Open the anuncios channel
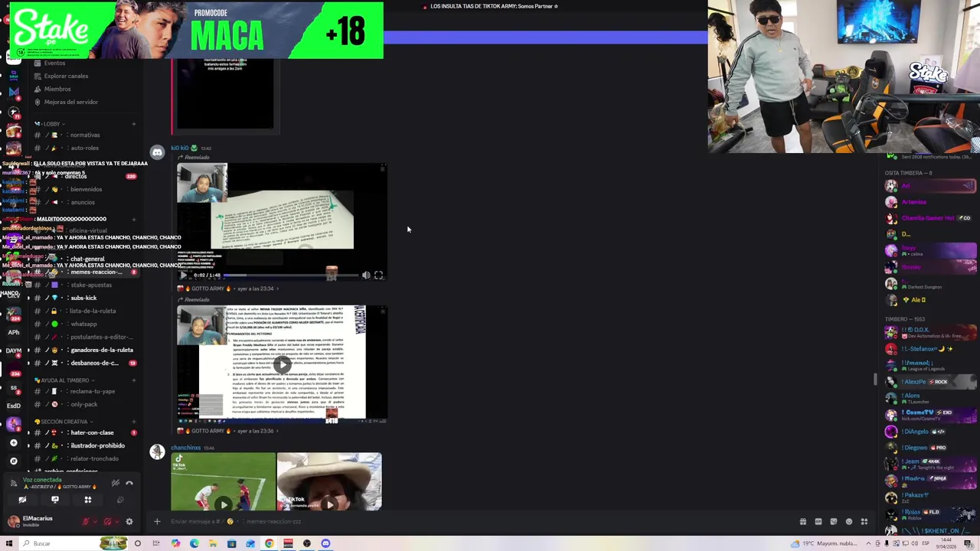This screenshot has height=551, width=980. coord(85,202)
